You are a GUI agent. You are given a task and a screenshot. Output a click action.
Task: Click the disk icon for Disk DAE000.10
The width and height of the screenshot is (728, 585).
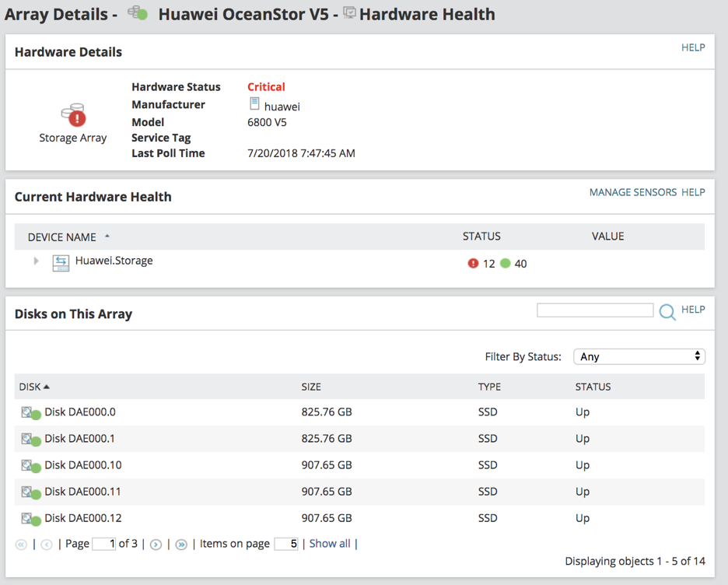31,466
